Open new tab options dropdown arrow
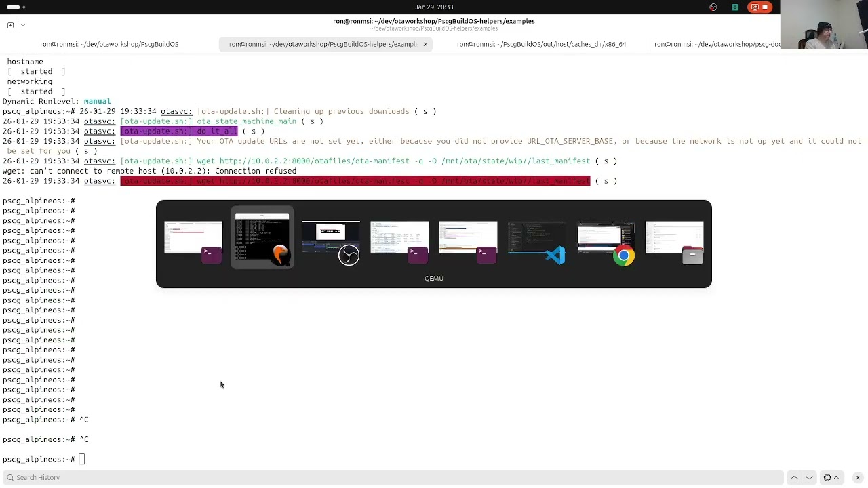 [x=23, y=25]
